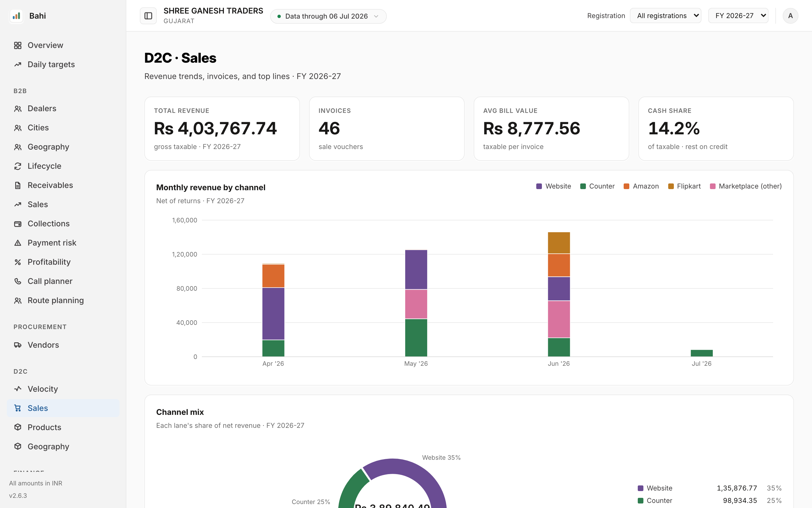The width and height of the screenshot is (812, 508).
Task: Click the 98,934.35 Counter value
Action: [x=740, y=501]
